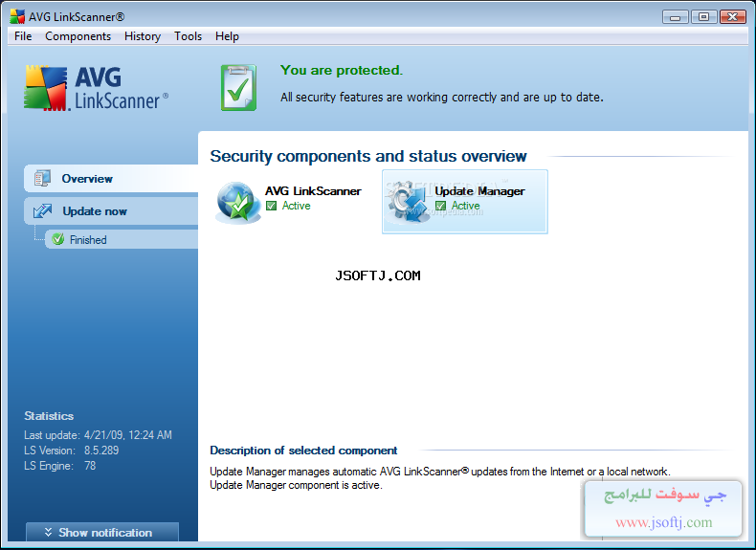Screen dimensions: 756x550
Task: Click the Last update statistics line
Action: click(x=98, y=435)
